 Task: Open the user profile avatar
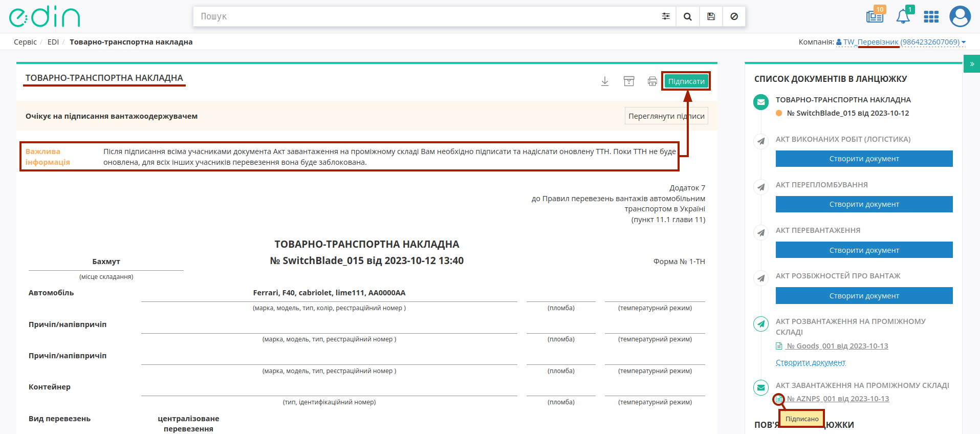tap(960, 16)
